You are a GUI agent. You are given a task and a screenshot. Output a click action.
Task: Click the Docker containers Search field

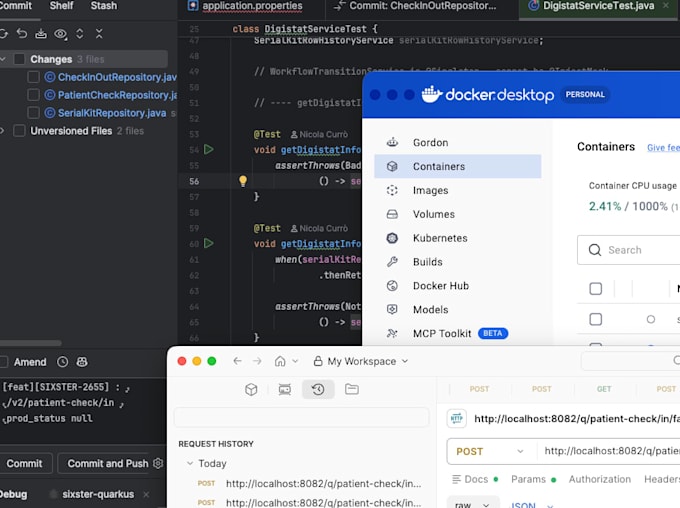(628, 250)
